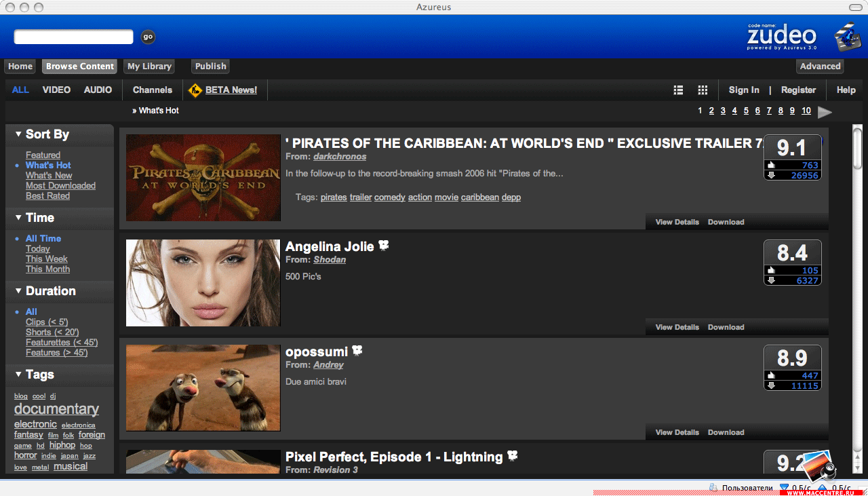Switch to list view layout
Screen dimensions: 868x496
click(x=678, y=90)
